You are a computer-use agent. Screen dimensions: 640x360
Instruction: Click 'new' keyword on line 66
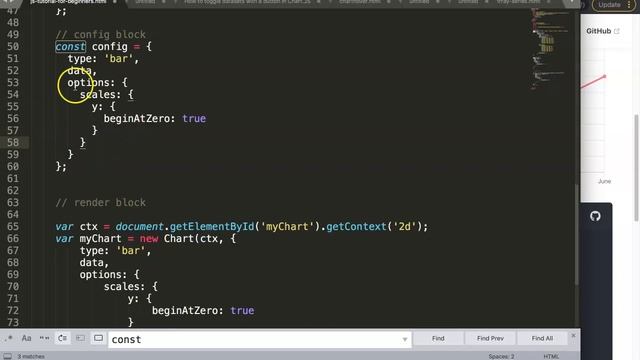[x=149, y=239]
